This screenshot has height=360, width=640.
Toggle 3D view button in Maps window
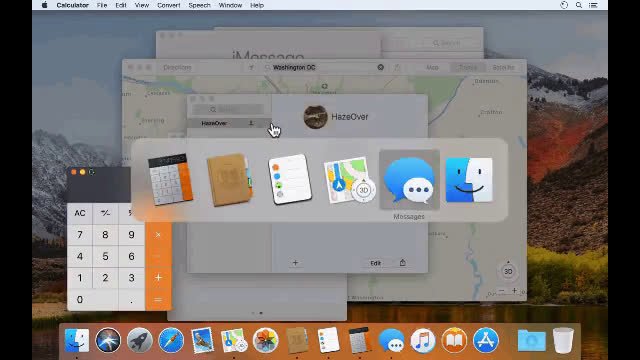coord(508,271)
